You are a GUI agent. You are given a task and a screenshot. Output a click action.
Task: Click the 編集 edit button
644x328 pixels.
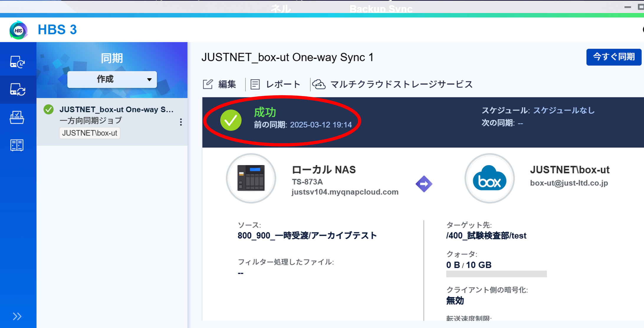click(x=219, y=84)
